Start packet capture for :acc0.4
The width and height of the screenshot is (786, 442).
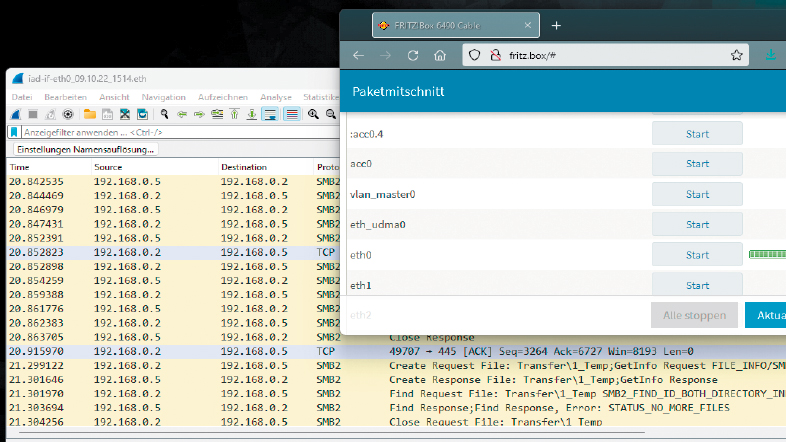[697, 134]
